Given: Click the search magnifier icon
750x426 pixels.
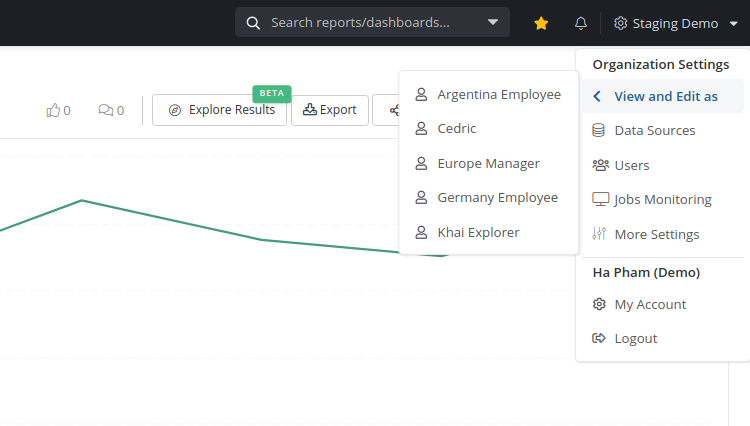Looking at the screenshot, I should (x=253, y=23).
